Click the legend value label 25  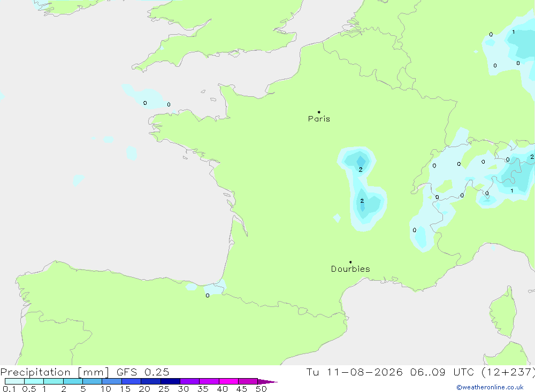click(164, 389)
